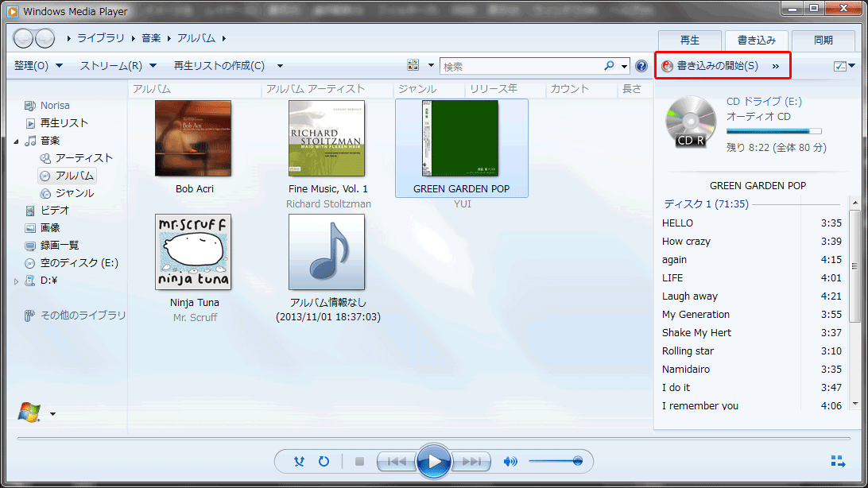Sort by アルバム アーティスト column header
This screenshot has height=488, width=868.
pyautogui.click(x=316, y=88)
